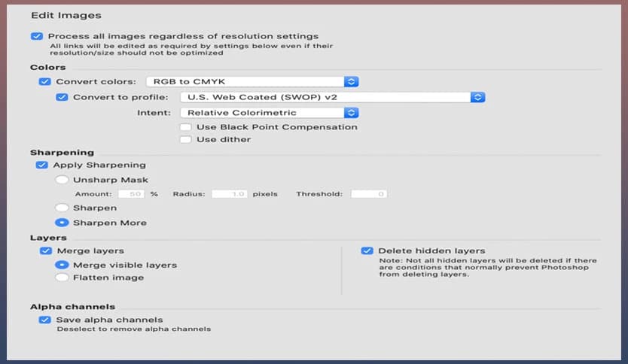Screen dimensions: 628x364
Task: Click the 'Note: Not all hidden layers' text
Action: (488, 267)
